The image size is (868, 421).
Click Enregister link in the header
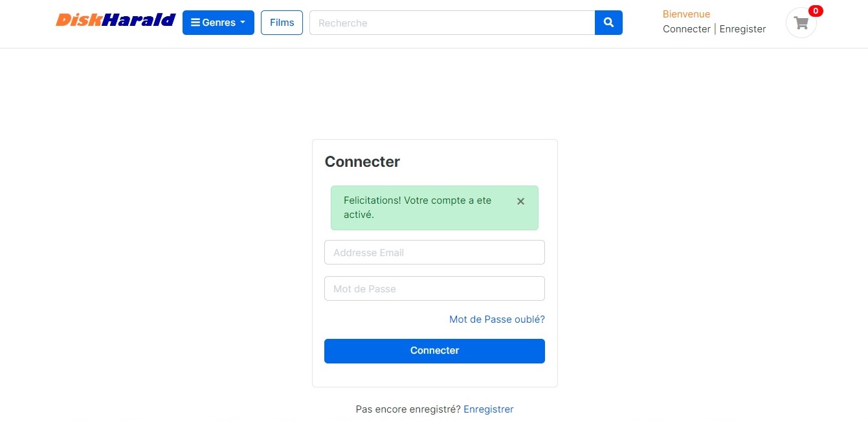pos(742,29)
